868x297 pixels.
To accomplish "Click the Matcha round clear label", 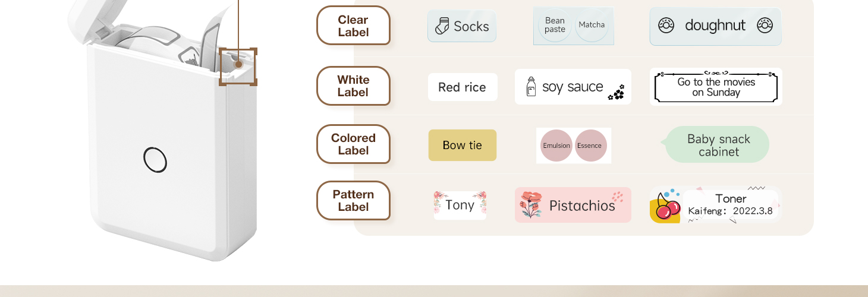I will [x=592, y=25].
